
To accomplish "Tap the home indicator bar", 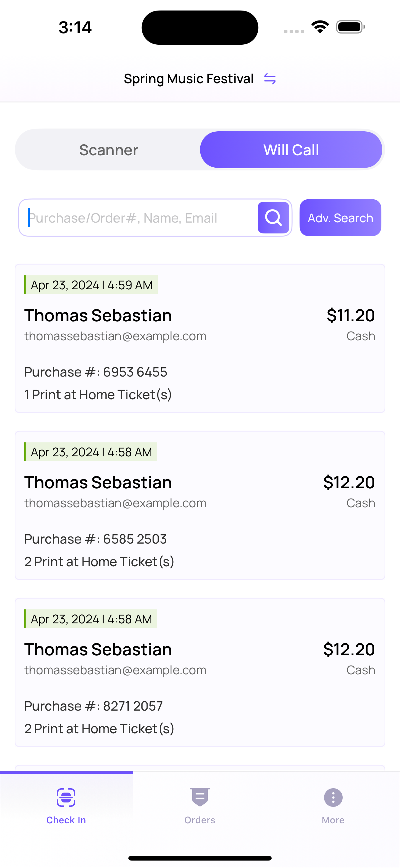I will tap(200, 858).
